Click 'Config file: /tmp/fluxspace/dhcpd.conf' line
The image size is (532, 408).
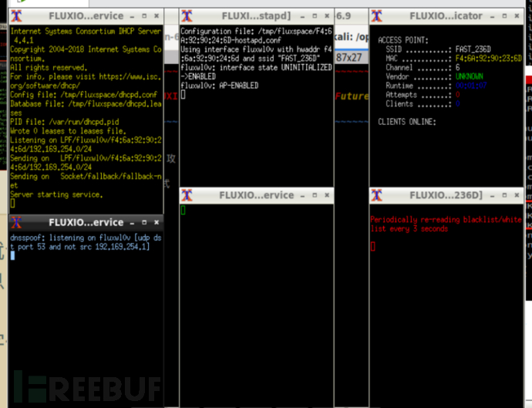click(x=84, y=95)
